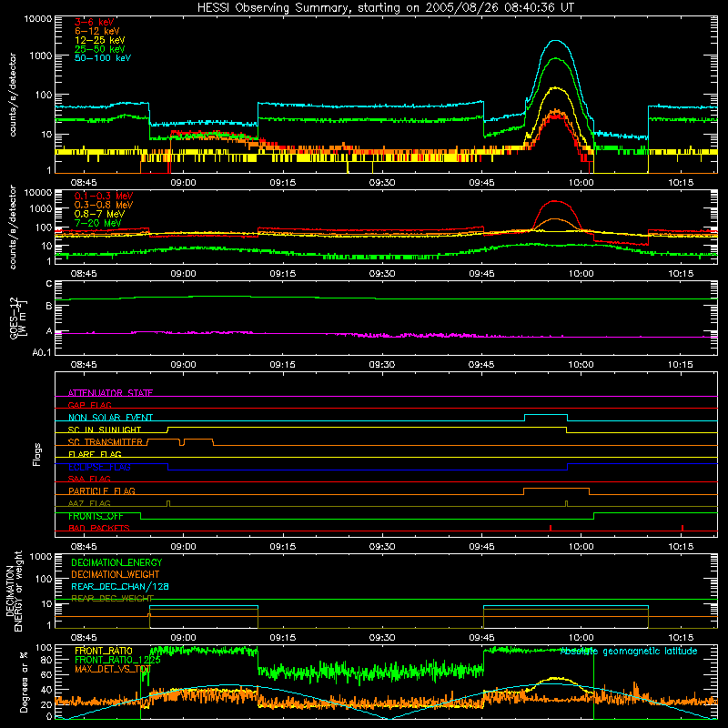Click the first red BAD_PACKETS tick marker
Image resolution: width=728 pixels, height=728 pixels.
pos(551,528)
